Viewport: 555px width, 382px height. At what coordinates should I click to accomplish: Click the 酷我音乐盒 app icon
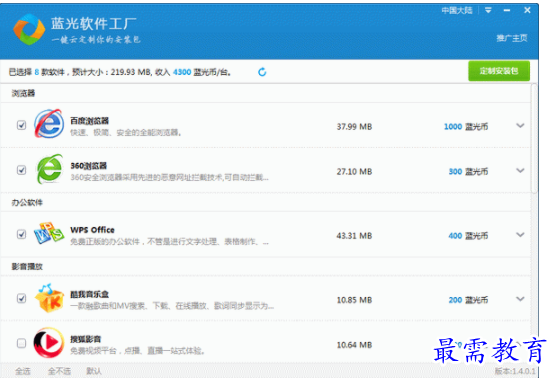pyautogui.click(x=49, y=298)
